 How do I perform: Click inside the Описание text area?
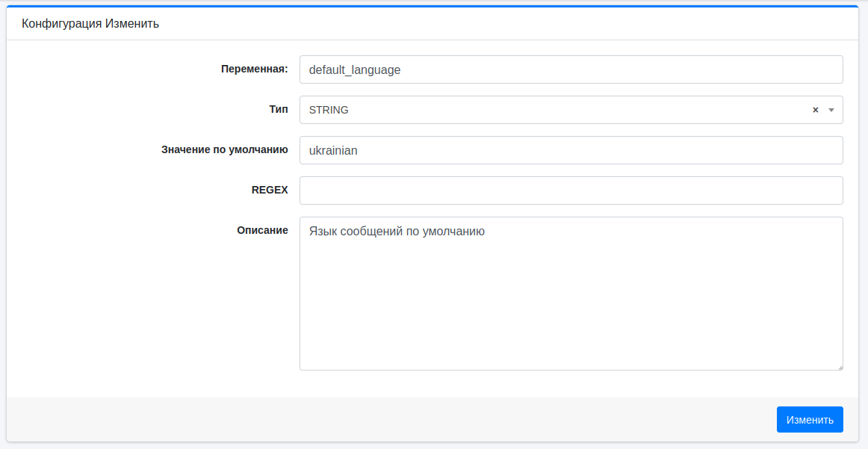571,299
